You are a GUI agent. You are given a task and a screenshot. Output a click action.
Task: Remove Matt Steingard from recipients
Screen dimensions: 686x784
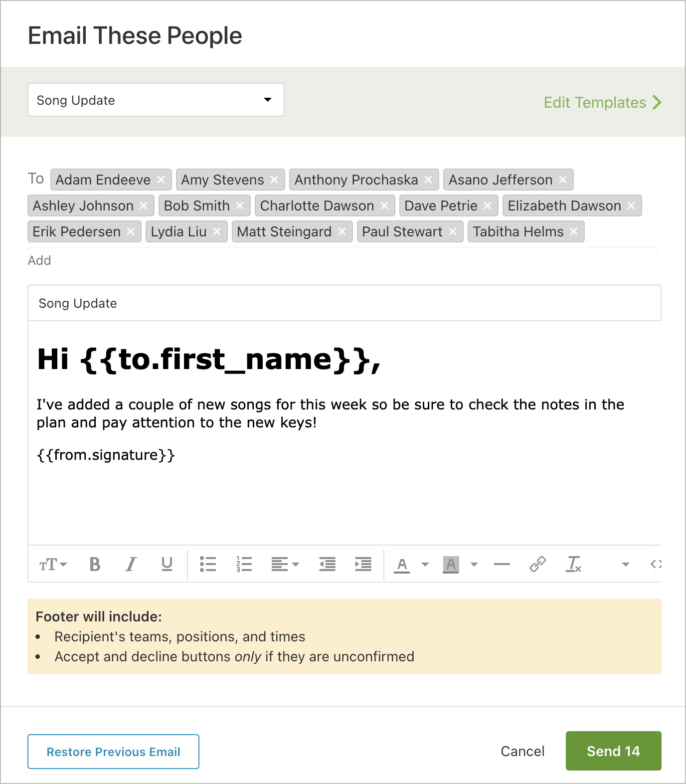342,231
